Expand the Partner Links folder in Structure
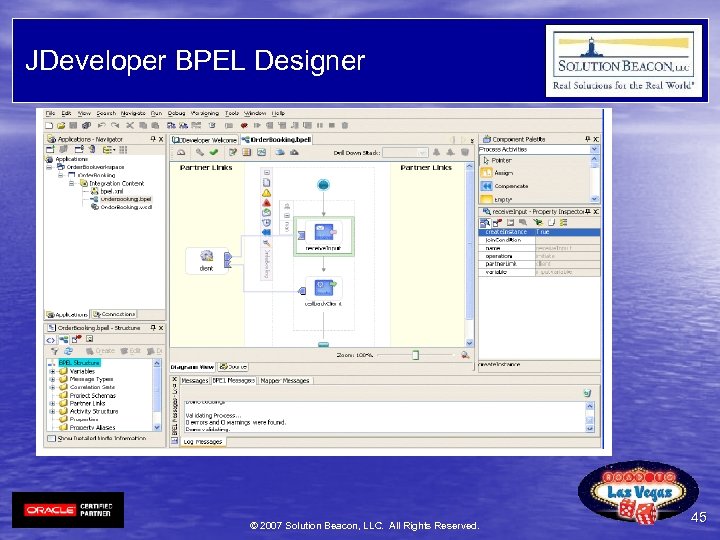The height and width of the screenshot is (540, 720). pos(52,403)
